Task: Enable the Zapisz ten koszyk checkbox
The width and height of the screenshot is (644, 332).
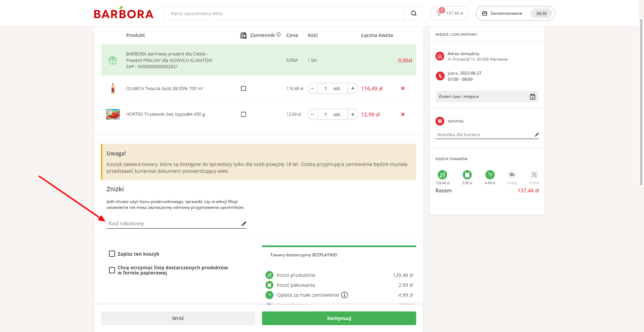Action: (112, 254)
